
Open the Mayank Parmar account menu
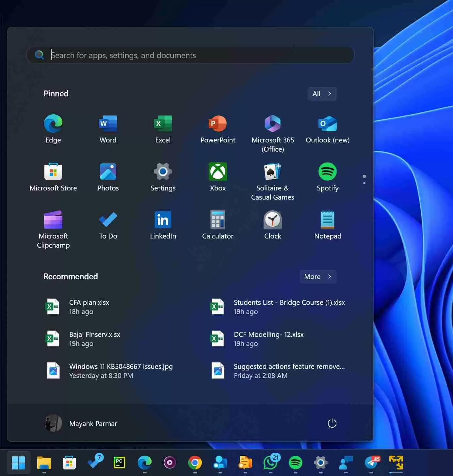tap(81, 423)
